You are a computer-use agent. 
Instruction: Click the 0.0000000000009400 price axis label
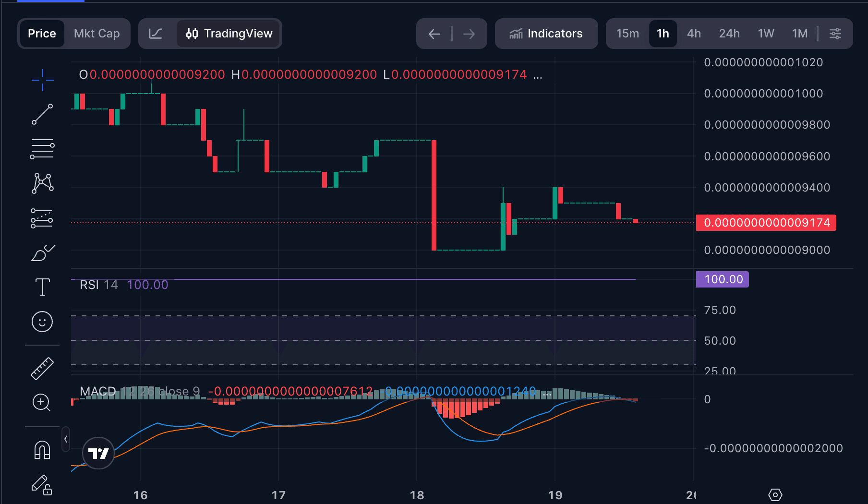[x=767, y=188]
